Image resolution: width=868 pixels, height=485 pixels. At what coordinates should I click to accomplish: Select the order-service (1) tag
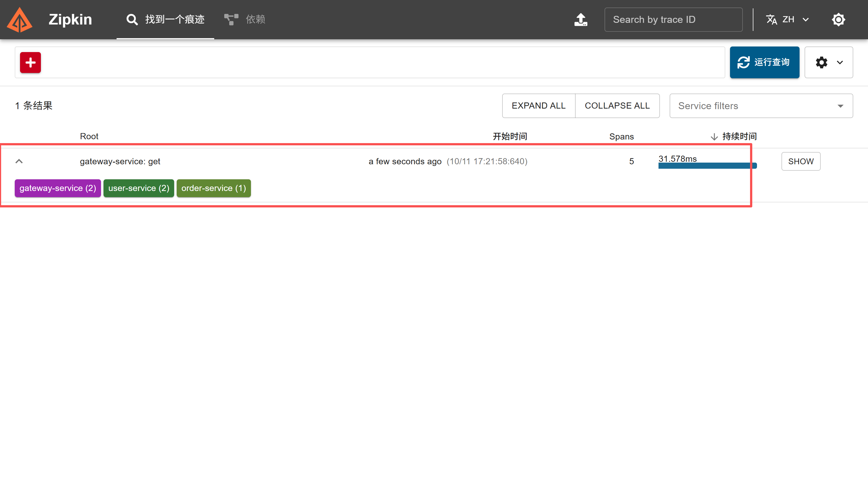(214, 188)
